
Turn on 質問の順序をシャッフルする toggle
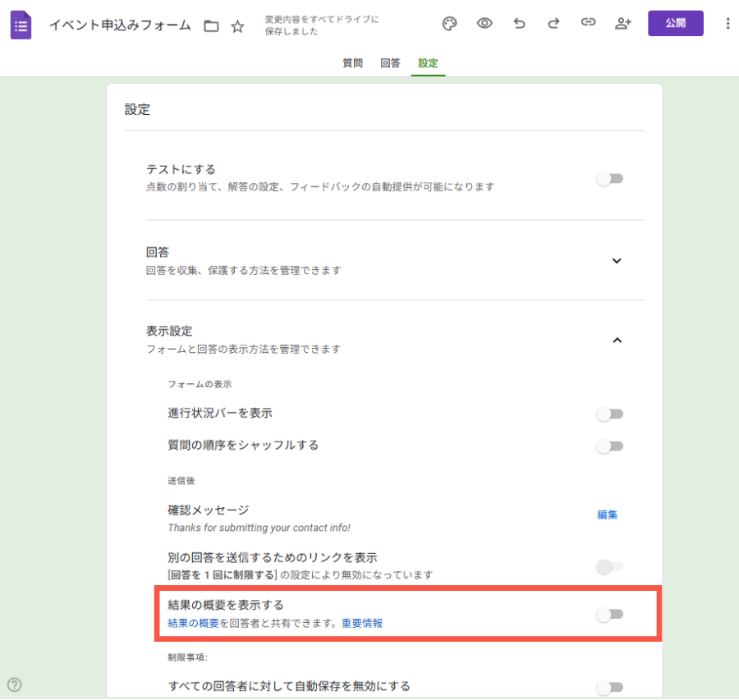pos(609,446)
